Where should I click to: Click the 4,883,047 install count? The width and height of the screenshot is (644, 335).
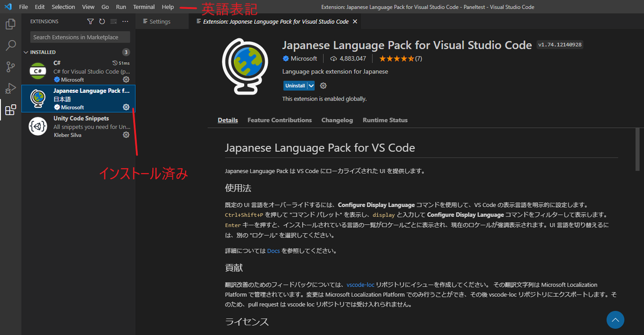[x=348, y=59]
